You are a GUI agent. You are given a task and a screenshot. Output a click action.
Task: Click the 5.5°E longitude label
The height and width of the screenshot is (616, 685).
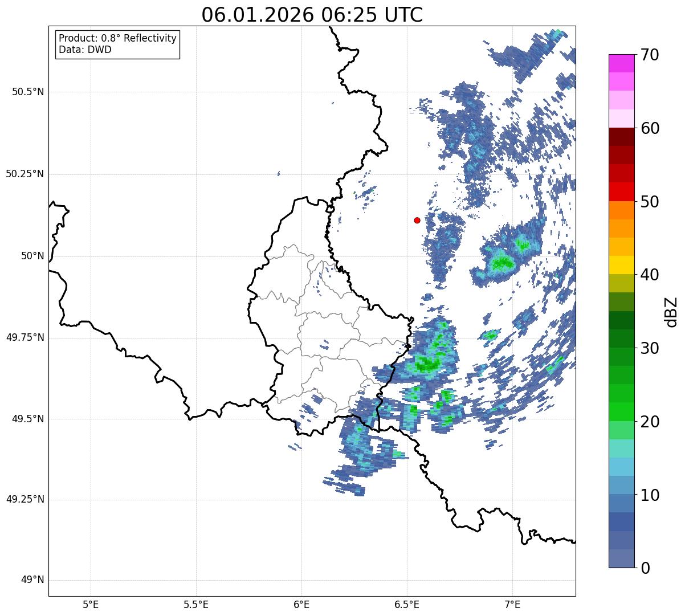click(196, 604)
